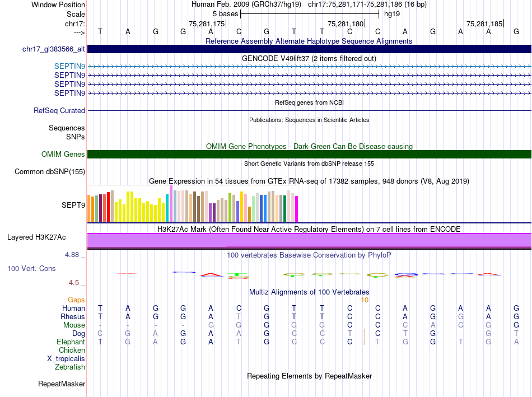532x397 pixels.
Task: Click the SEPT9 GTEx expression label
Action: pyautogui.click(x=73, y=205)
